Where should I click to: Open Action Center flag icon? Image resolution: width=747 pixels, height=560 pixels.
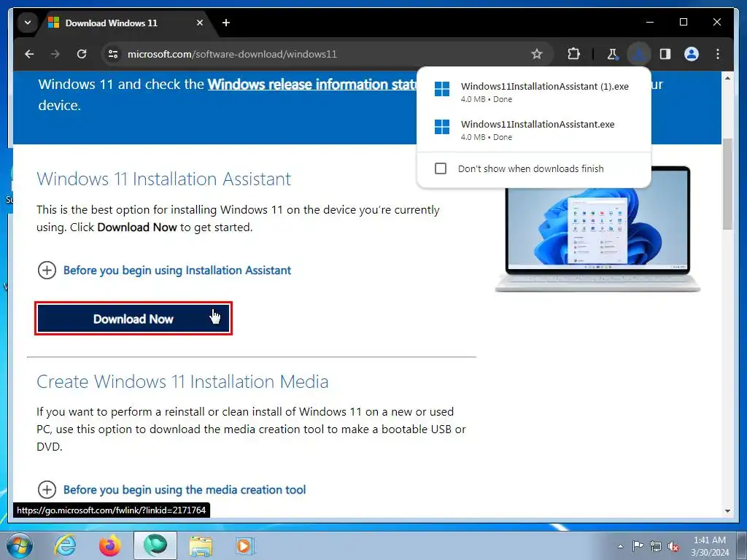638,546
